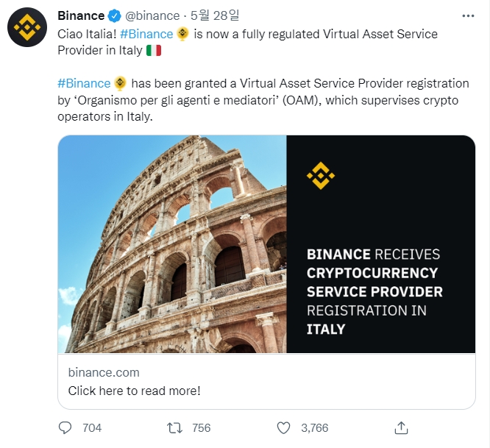Open the tweet's 5월 28일 date link
Image resolution: width=490 pixels, height=448 pixels.
click(x=210, y=15)
